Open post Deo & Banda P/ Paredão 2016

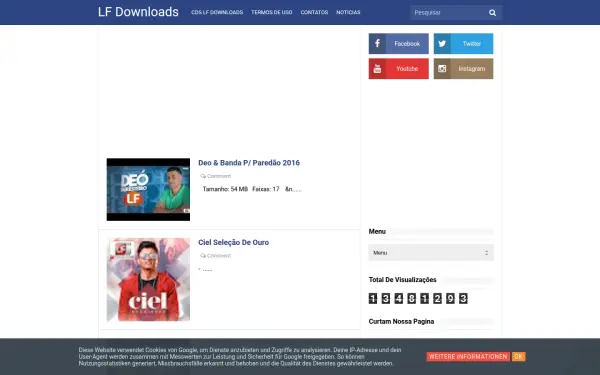[x=249, y=163]
